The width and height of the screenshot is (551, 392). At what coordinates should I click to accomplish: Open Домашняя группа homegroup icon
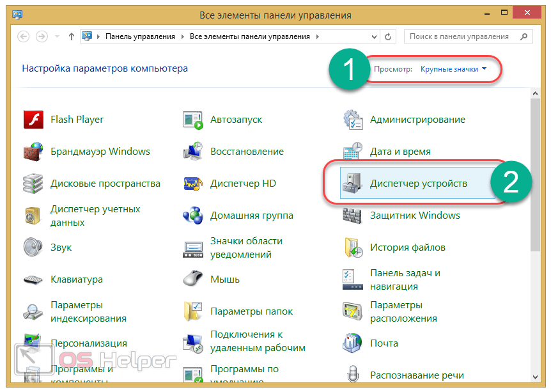tap(193, 216)
